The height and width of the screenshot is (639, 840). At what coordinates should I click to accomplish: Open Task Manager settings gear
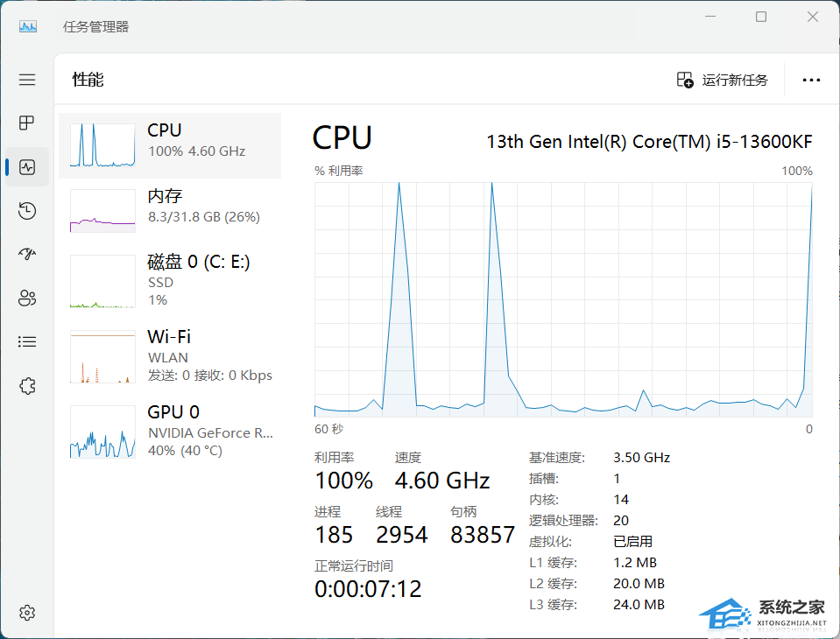pyautogui.click(x=27, y=612)
